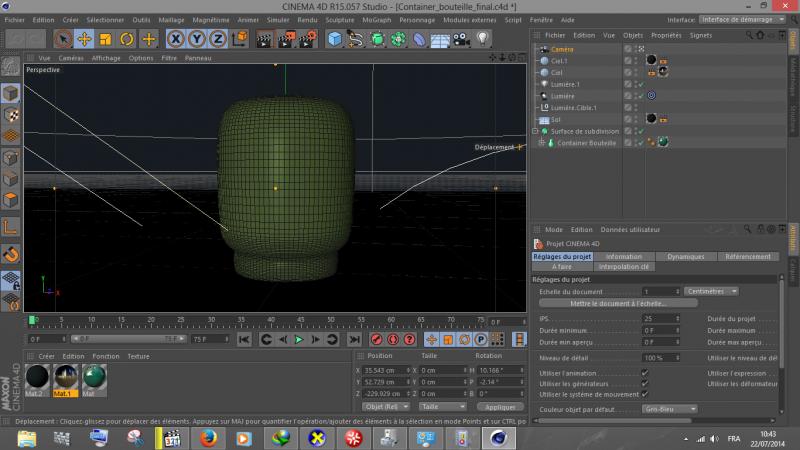Click 'Mettre le document à l'échelle' button
The image size is (800, 450).
618,303
